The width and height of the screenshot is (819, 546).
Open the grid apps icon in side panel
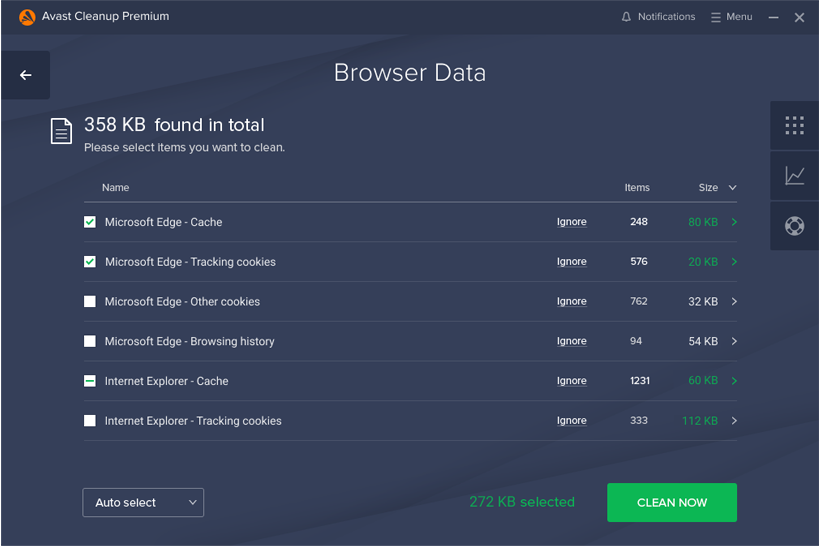(x=794, y=125)
